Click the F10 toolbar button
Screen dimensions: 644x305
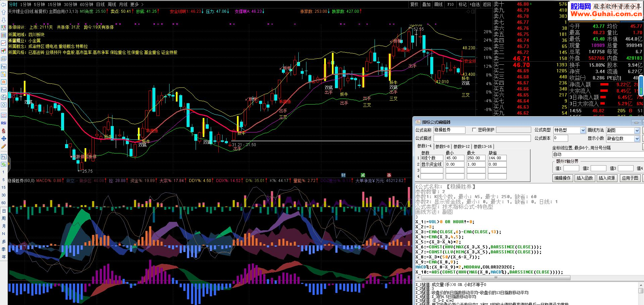tap(451, 4)
